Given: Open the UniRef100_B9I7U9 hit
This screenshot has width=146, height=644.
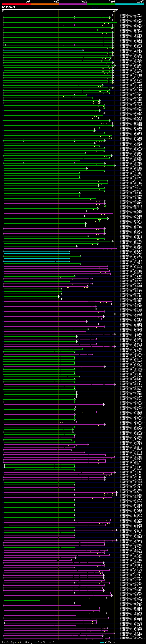Looking at the screenshot, I should click(131, 55).
